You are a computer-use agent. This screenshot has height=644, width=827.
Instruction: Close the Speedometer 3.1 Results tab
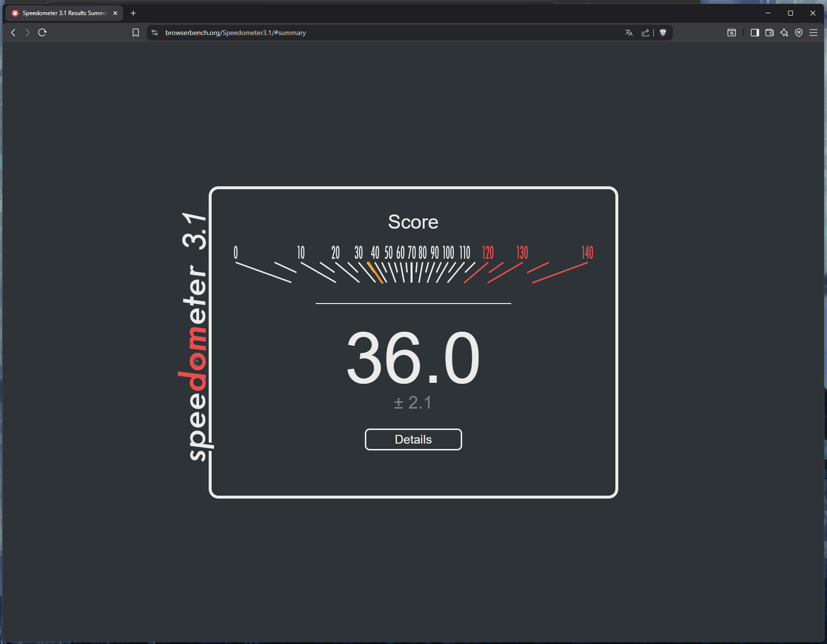coord(115,13)
